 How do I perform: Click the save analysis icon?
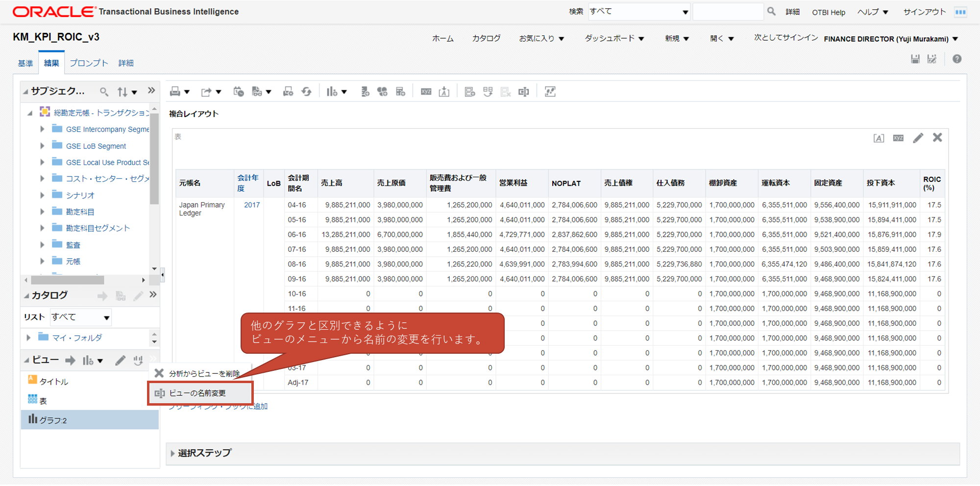click(x=915, y=59)
